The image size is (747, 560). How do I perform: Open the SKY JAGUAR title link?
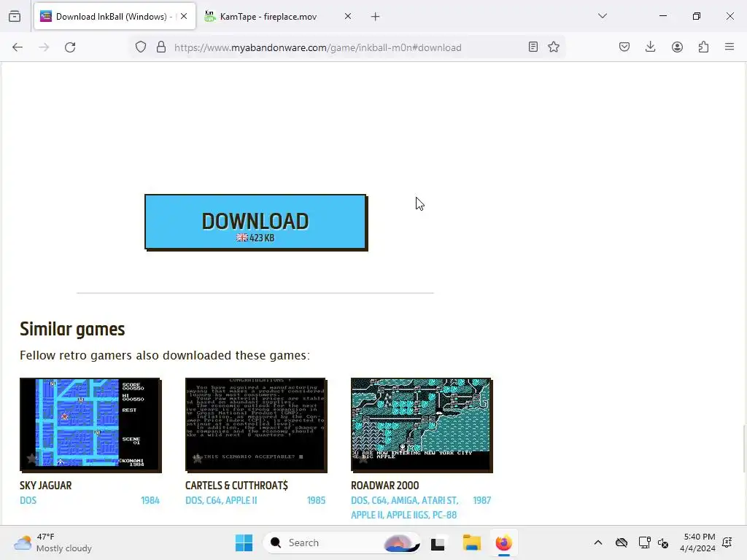pyautogui.click(x=46, y=485)
